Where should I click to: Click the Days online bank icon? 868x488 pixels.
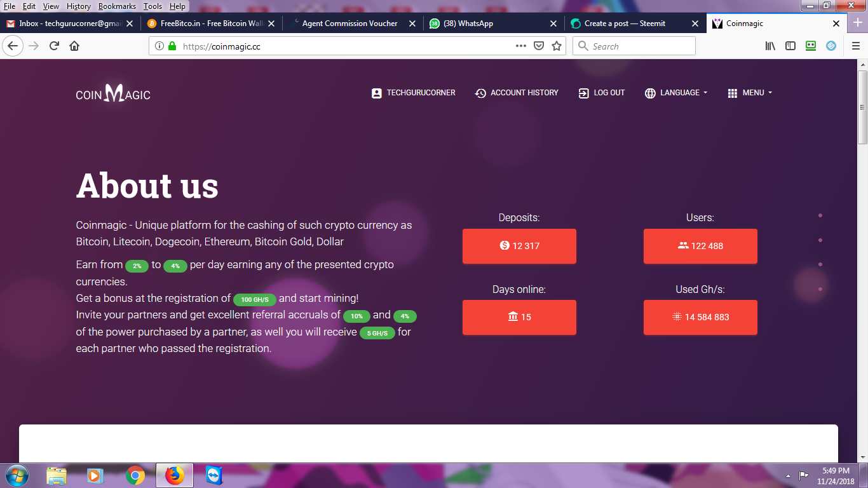[513, 316]
